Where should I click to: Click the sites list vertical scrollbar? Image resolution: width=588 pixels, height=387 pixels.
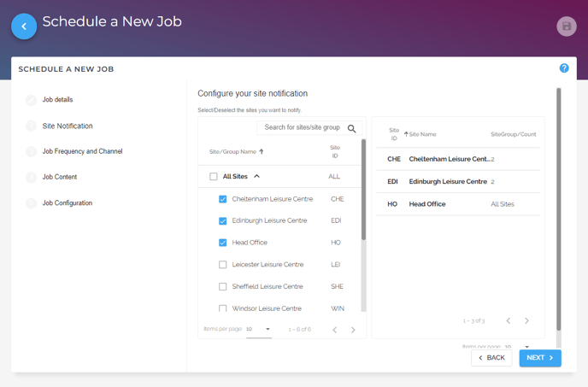pos(363,190)
